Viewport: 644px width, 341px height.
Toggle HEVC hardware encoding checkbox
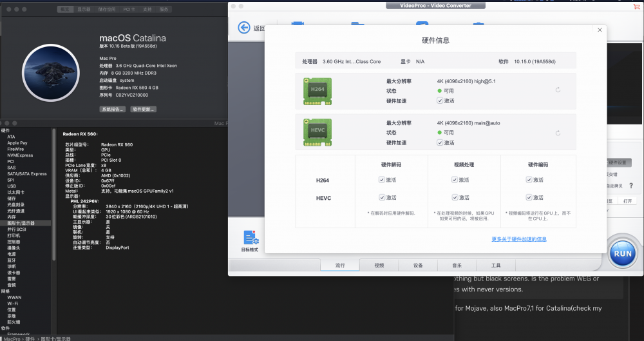click(529, 197)
